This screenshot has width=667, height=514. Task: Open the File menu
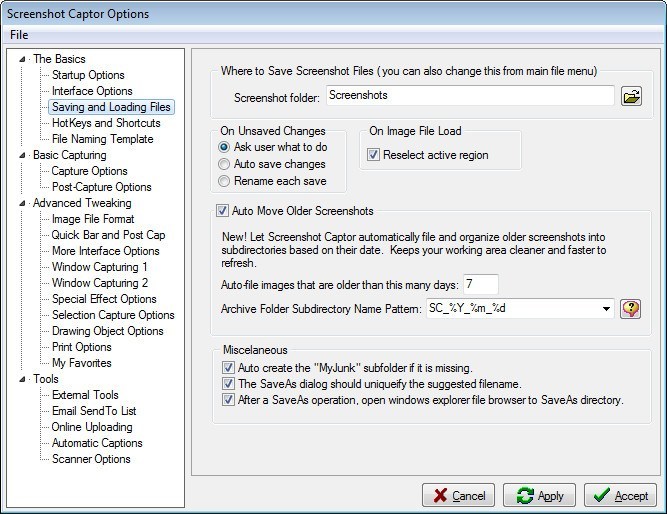click(x=19, y=35)
